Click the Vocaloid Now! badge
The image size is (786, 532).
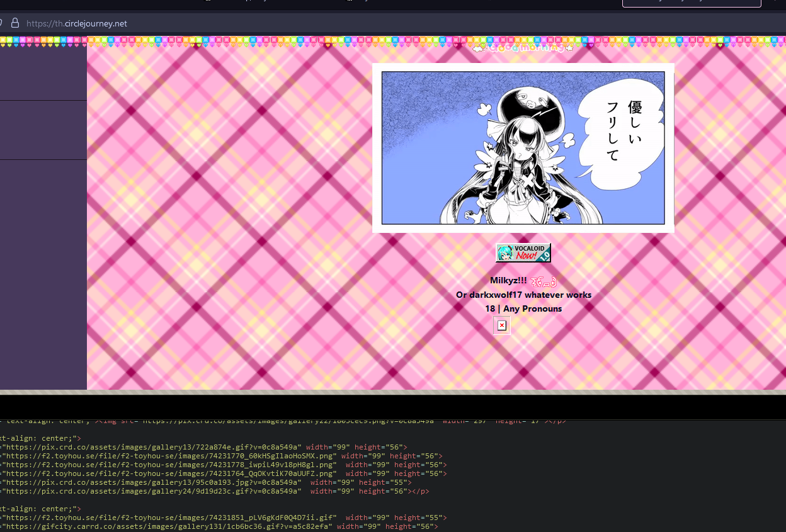coord(523,253)
